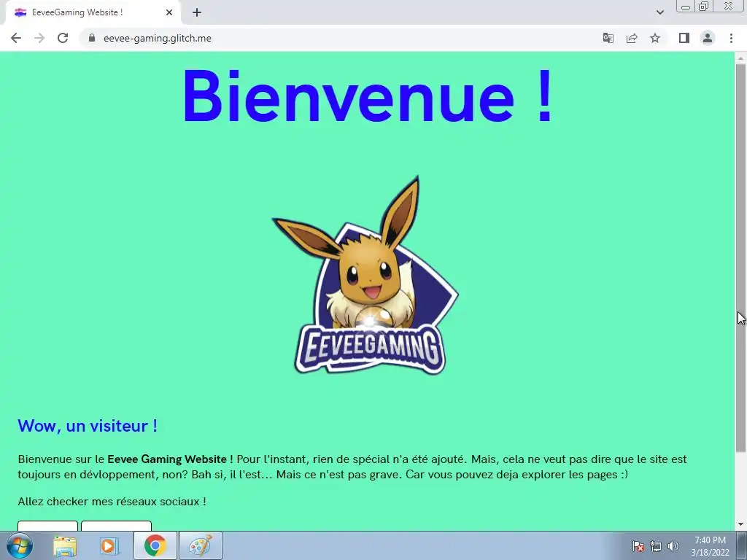Share this page via share icon
The image size is (747, 560).
632,38
